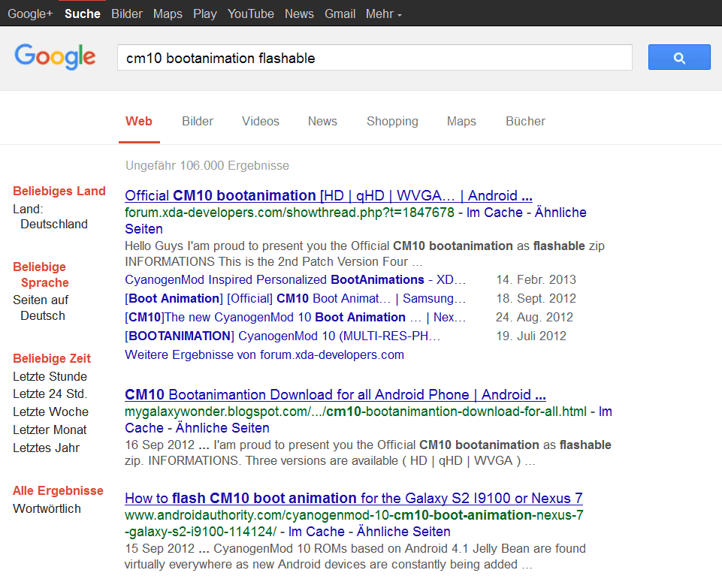The width and height of the screenshot is (722, 588).
Task: Switch to the News results tab
Action: pyautogui.click(x=322, y=122)
